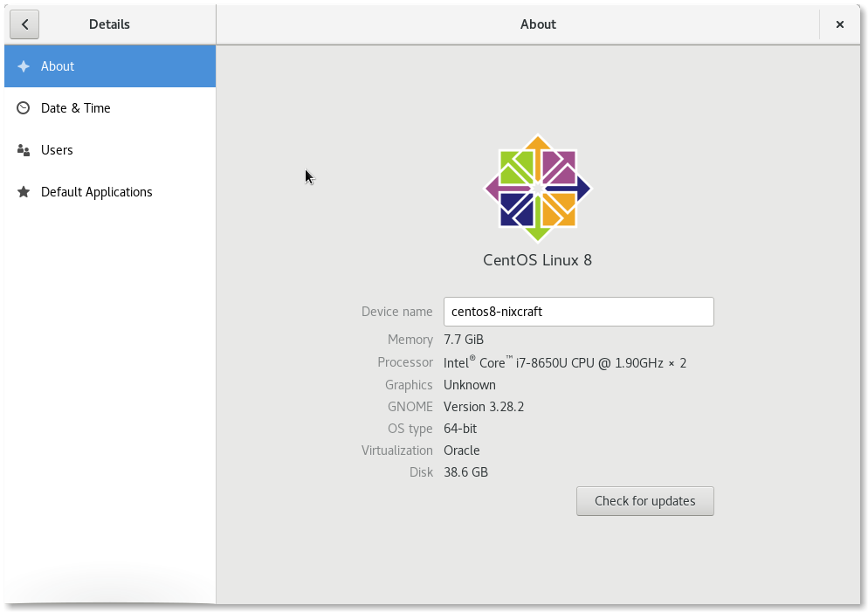Click the Device name label

(x=397, y=312)
